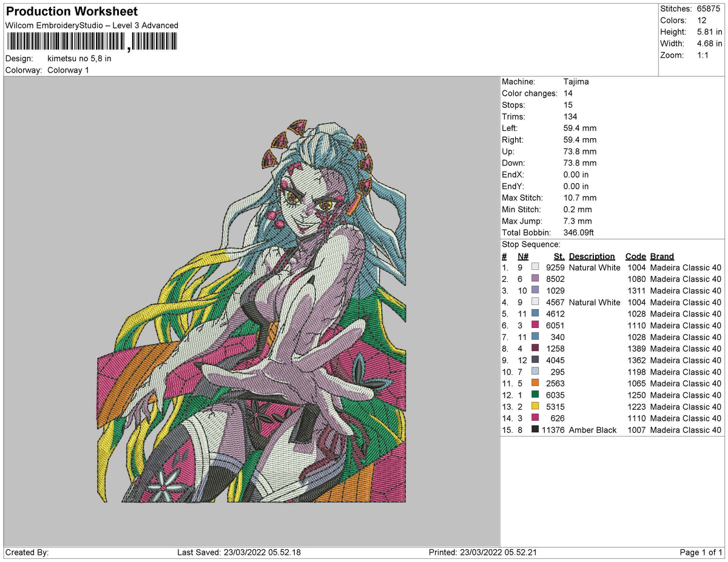Click the 'Created By:' footer label

[27, 552]
